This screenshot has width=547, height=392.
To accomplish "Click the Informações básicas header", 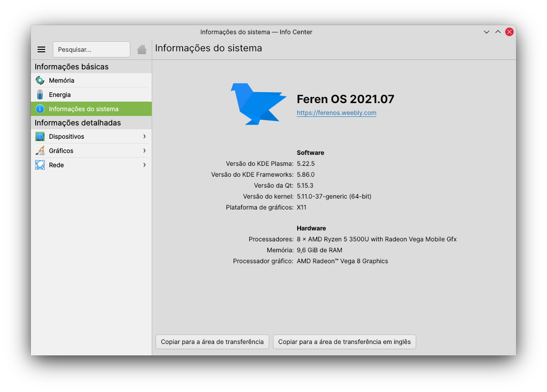I will pos(71,67).
